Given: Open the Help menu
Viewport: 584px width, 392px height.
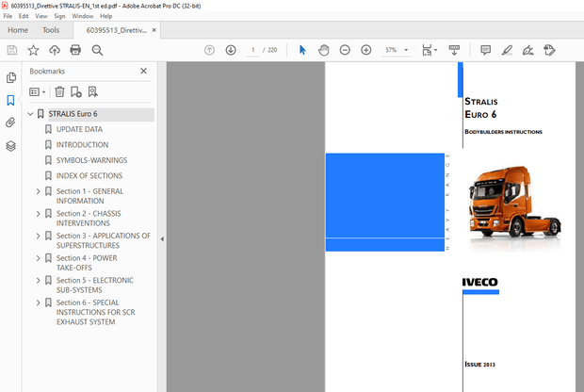Looking at the screenshot, I should point(106,16).
